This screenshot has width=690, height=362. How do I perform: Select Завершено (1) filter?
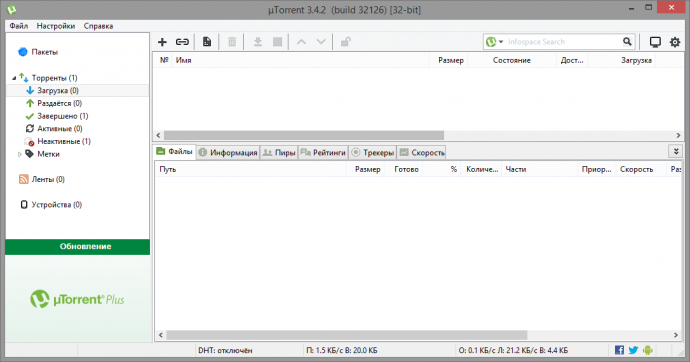point(62,116)
